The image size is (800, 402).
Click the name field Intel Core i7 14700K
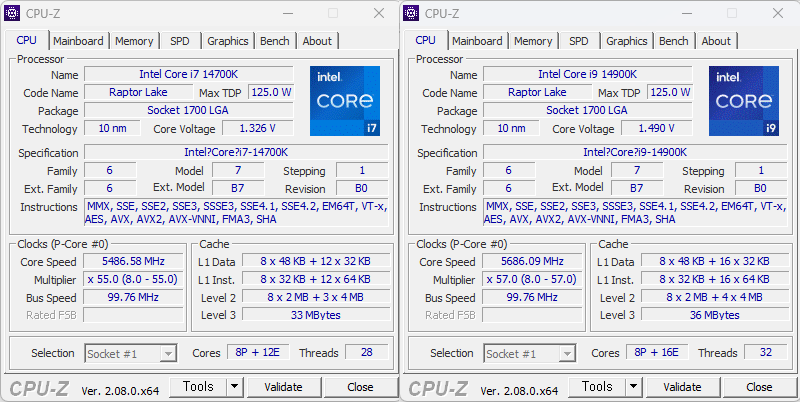(189, 74)
